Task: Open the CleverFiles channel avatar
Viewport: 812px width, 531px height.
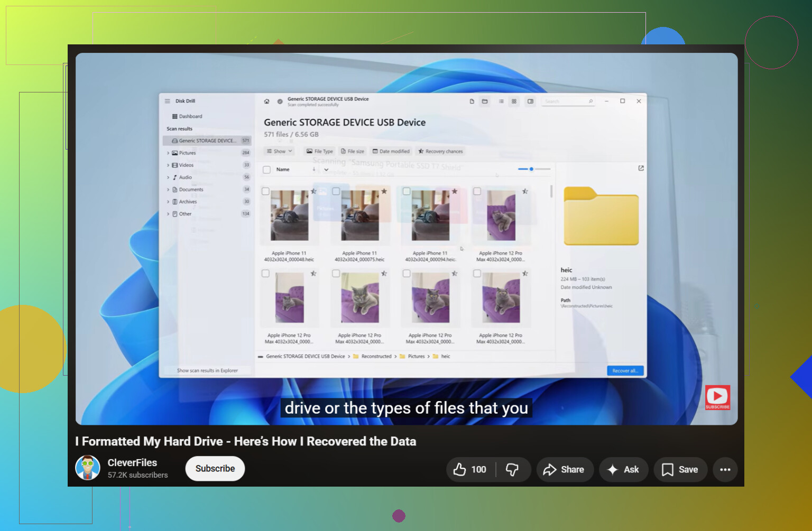Action: point(88,468)
